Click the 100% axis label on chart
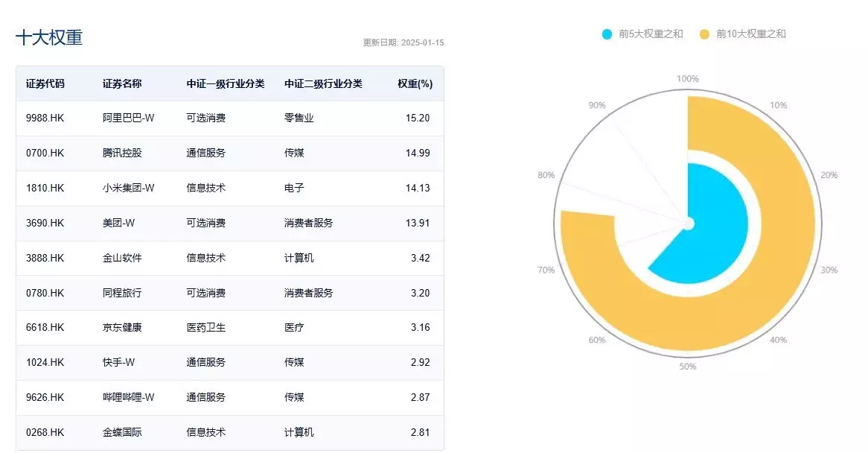The height and width of the screenshot is (453, 868). [x=688, y=79]
